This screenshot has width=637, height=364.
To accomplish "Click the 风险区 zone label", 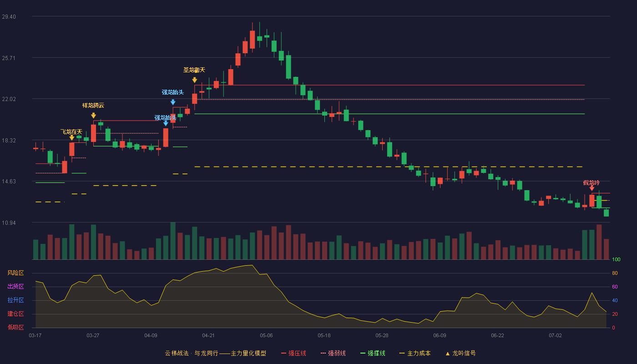I will coord(15,273).
